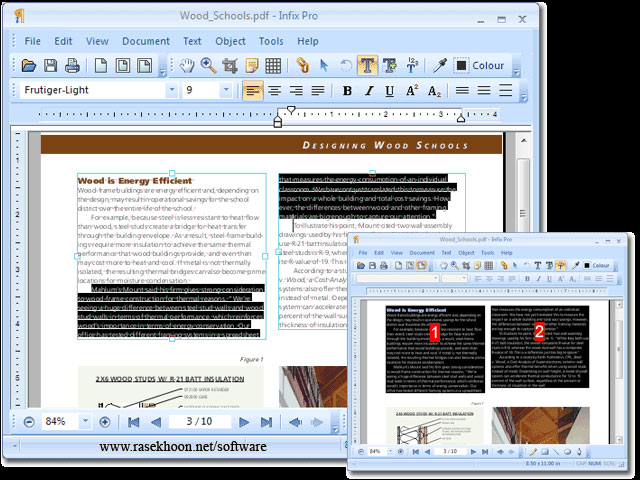The image size is (640, 480).
Task: Click the page number field 3 / 10
Action: [x=200, y=422]
